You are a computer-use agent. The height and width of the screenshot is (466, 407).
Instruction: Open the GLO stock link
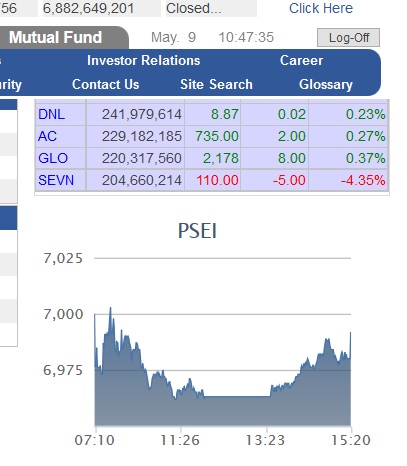coord(53,158)
